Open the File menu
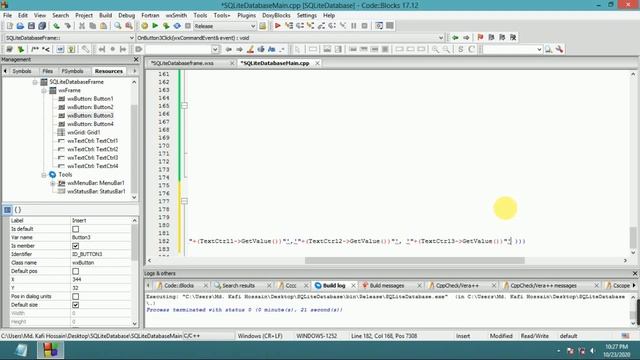 click(7, 15)
